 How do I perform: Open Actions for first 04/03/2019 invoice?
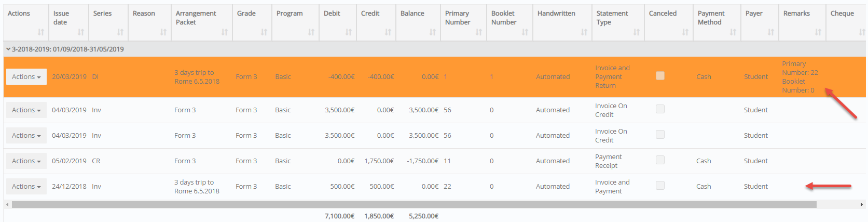(x=26, y=110)
